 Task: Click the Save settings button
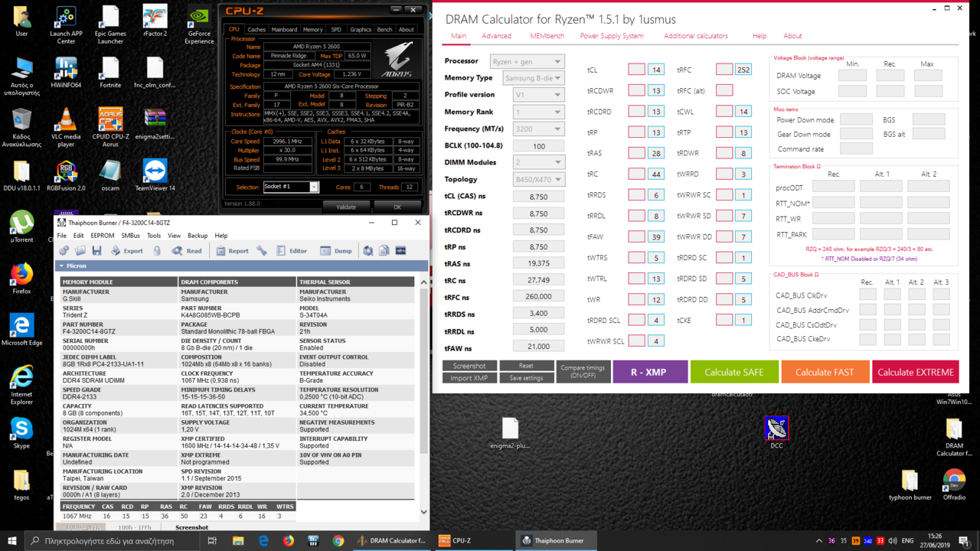527,378
